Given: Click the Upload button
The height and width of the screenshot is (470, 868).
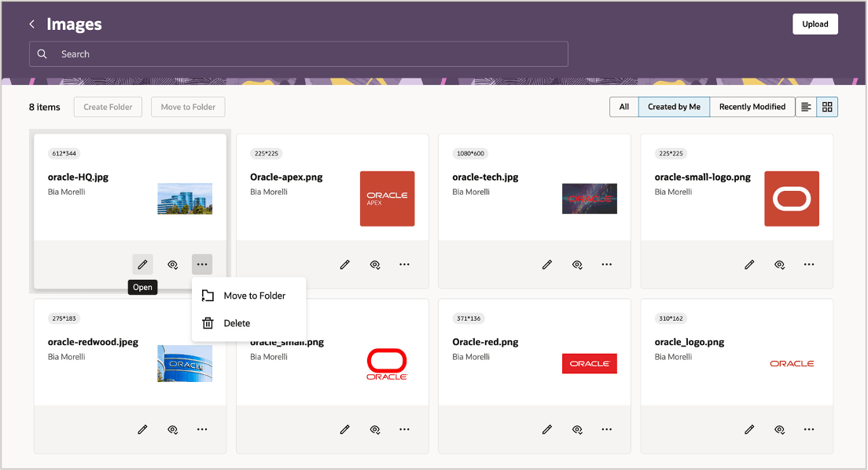Looking at the screenshot, I should point(815,24).
